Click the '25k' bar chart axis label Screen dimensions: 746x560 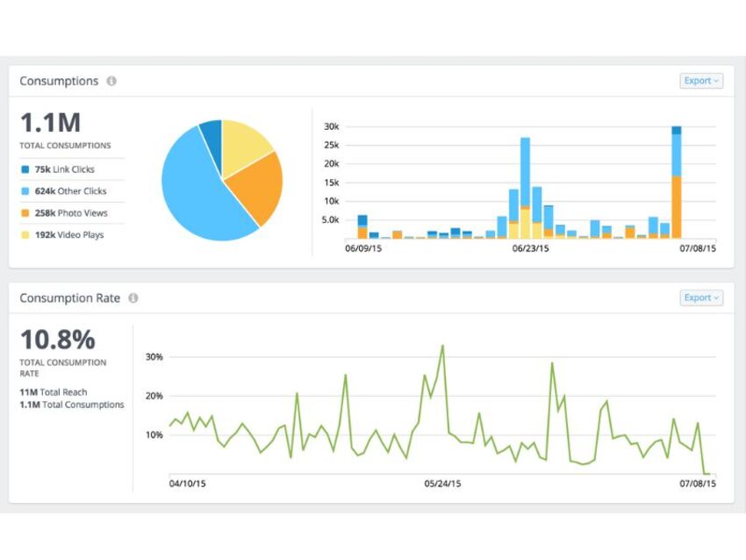coord(332,145)
